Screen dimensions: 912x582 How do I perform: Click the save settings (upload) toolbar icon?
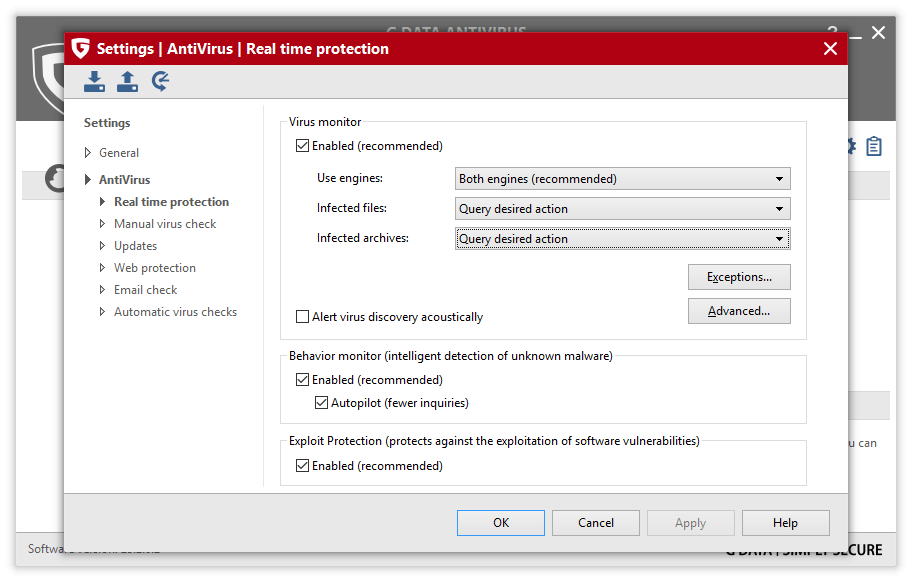click(127, 81)
